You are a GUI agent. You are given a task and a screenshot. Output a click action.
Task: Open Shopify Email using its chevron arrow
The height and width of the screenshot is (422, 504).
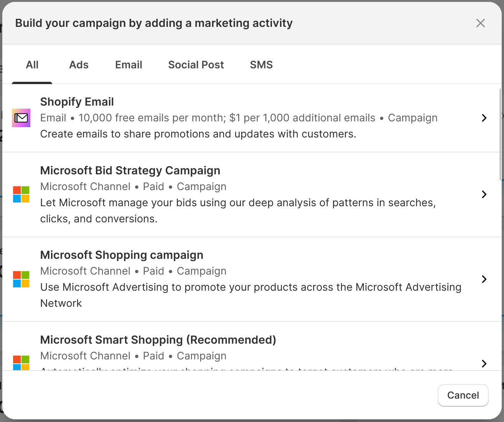pyautogui.click(x=484, y=118)
